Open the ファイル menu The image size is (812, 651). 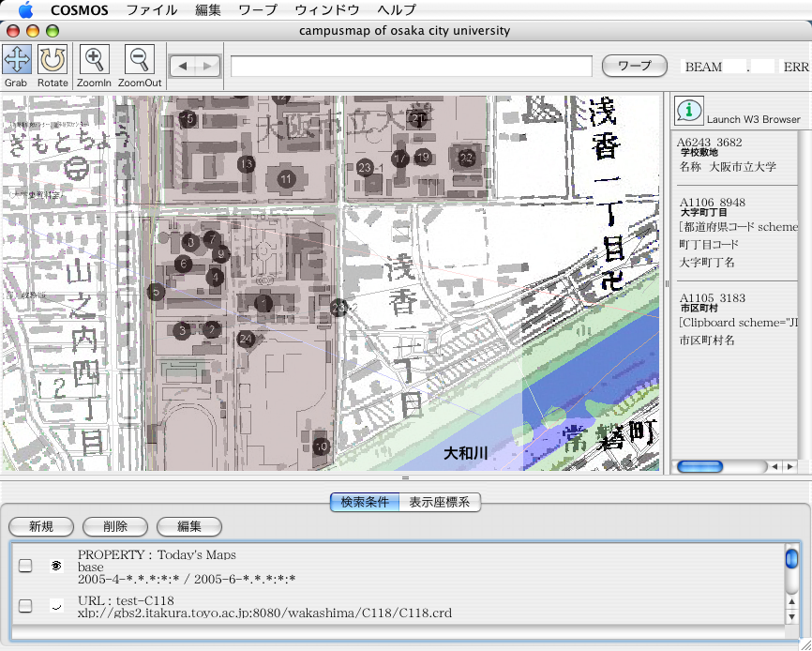tap(152, 10)
